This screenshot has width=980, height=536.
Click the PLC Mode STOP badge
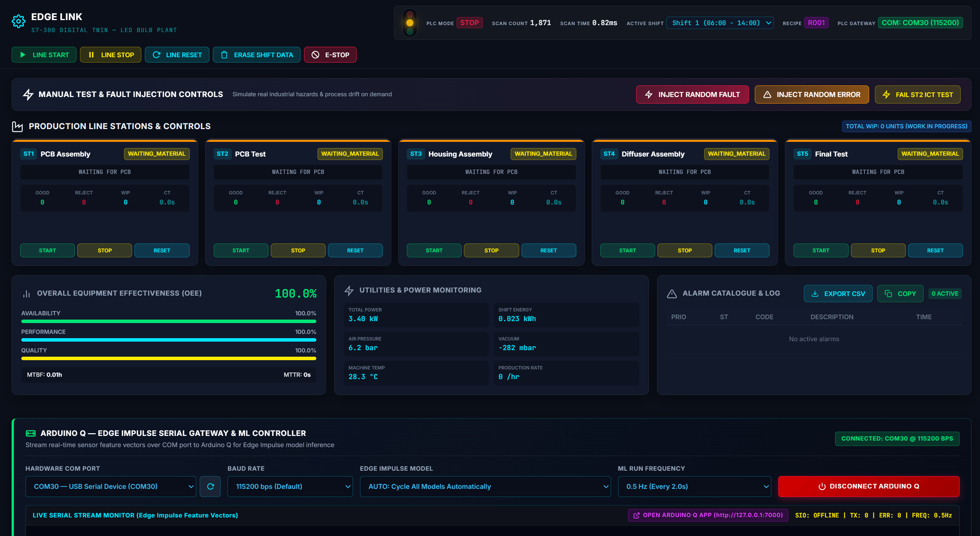(469, 23)
